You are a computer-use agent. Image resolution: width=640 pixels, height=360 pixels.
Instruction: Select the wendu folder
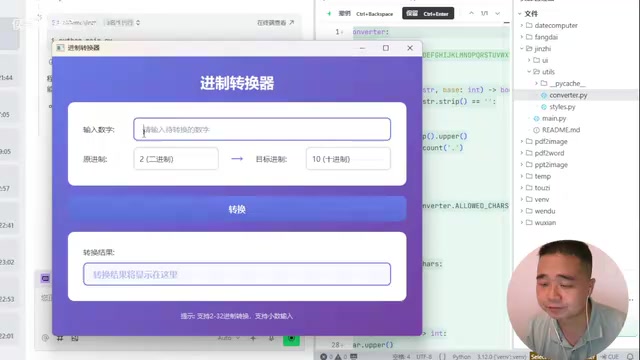pyautogui.click(x=545, y=211)
